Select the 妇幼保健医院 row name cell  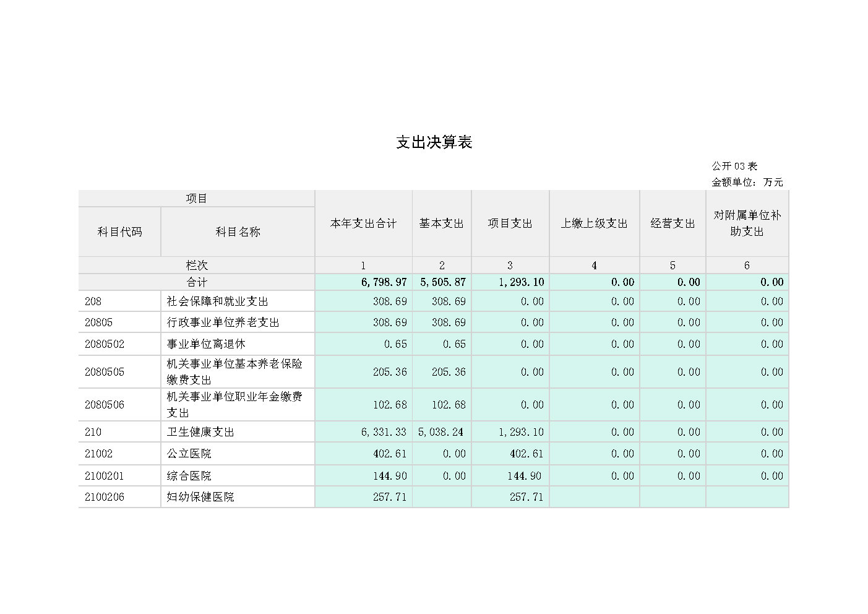tap(200, 497)
